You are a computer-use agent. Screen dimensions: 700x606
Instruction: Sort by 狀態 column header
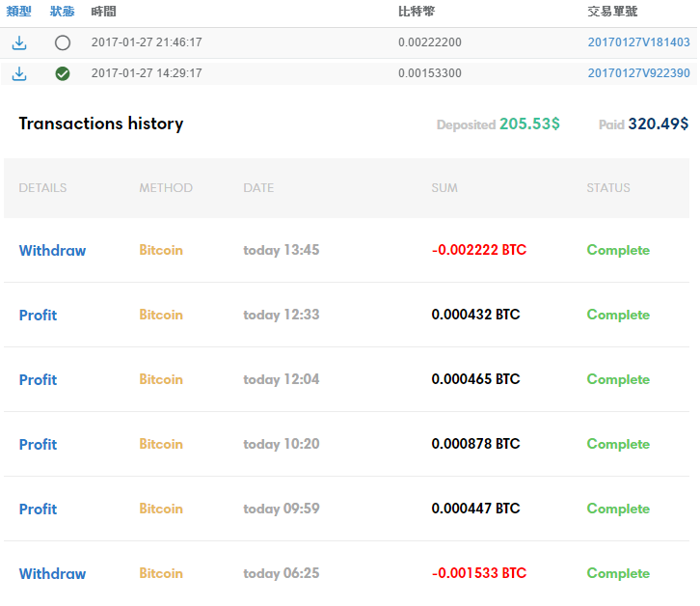click(x=62, y=12)
